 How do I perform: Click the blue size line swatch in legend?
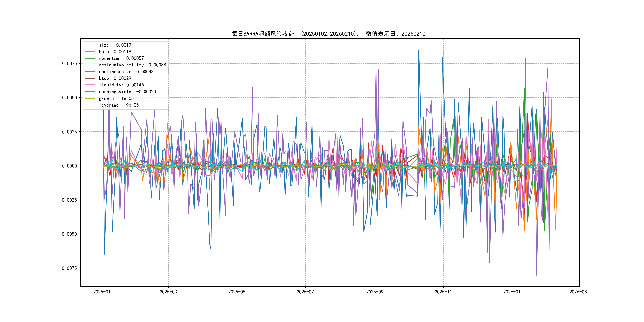coord(90,45)
